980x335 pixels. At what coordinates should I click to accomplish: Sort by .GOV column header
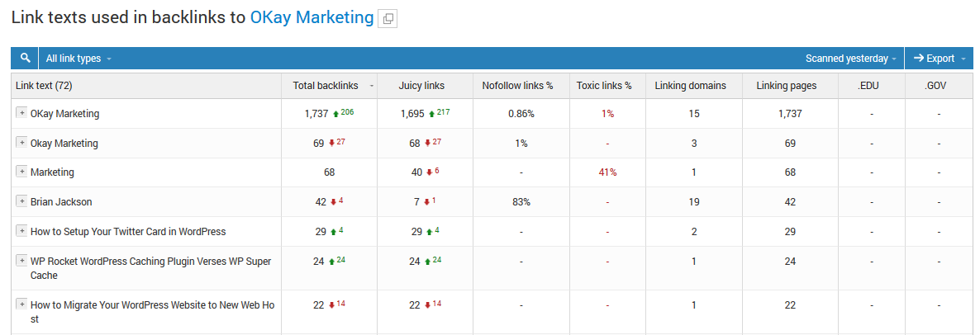coord(935,86)
